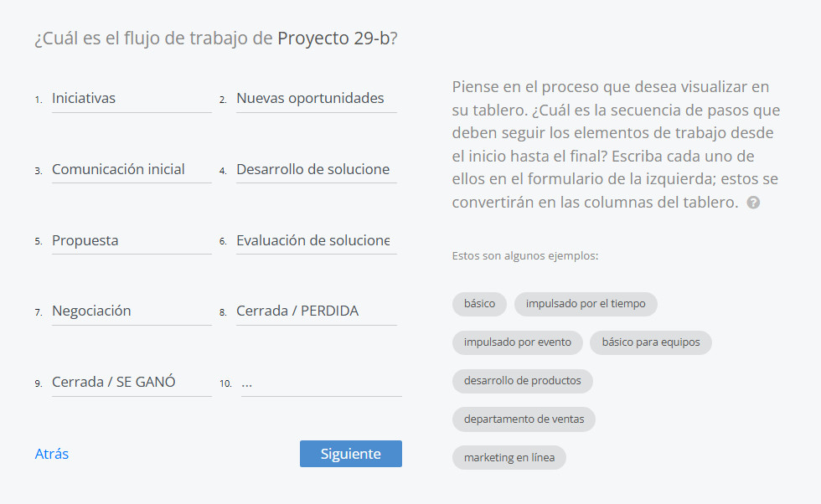Viewport: 821px width, 504px height.
Task: Select the "Negociación" column field
Action: tap(132, 311)
